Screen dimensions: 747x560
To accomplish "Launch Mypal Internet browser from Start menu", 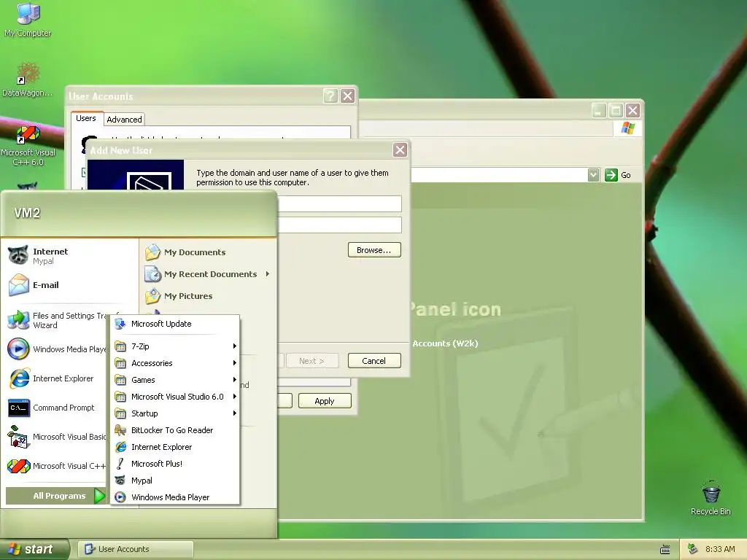I will click(71, 256).
